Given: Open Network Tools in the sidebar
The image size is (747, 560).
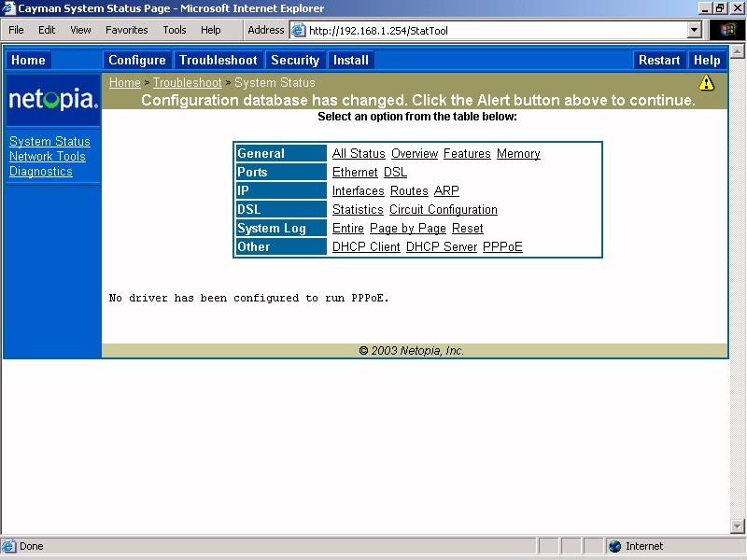Looking at the screenshot, I should 48,156.
